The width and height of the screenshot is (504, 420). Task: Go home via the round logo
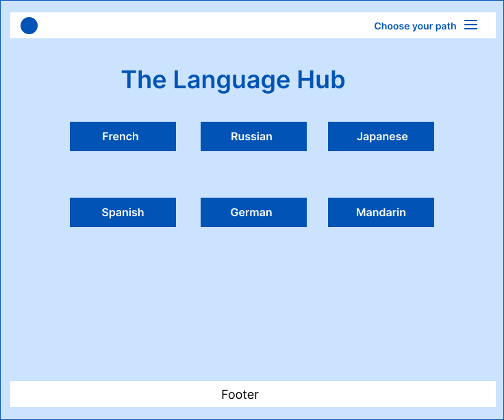pyautogui.click(x=29, y=26)
